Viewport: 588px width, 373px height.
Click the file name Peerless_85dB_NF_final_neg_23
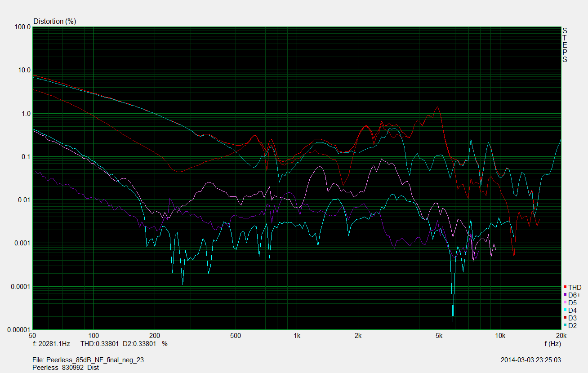[x=88, y=360]
